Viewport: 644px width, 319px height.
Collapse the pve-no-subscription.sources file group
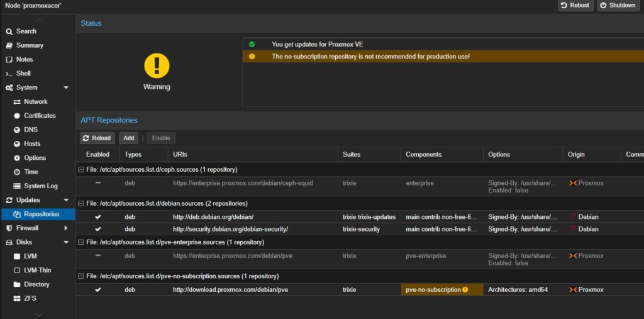pos(81,276)
